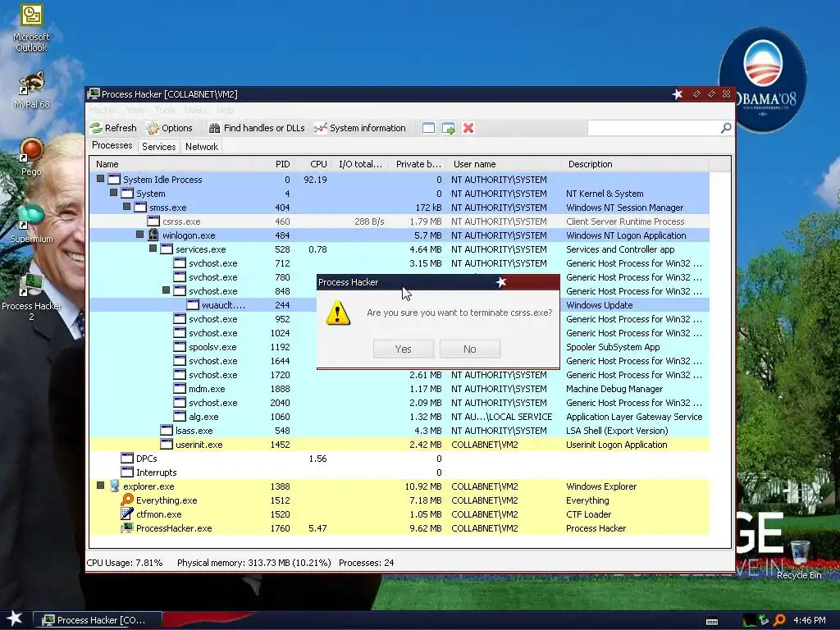The width and height of the screenshot is (840, 630).
Task: Confirm termination with the Yes button
Action: (x=404, y=349)
